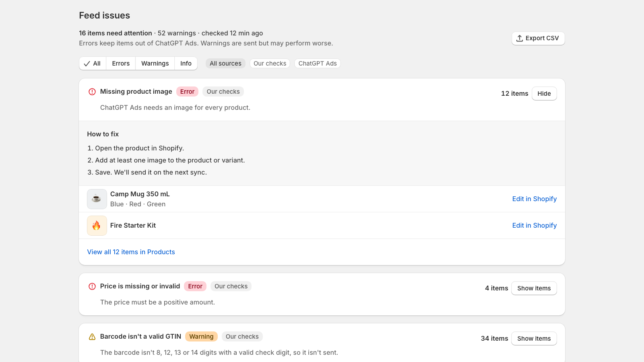Edit Fire Starter Kit in Shopify
The image size is (644, 362).
click(x=534, y=226)
